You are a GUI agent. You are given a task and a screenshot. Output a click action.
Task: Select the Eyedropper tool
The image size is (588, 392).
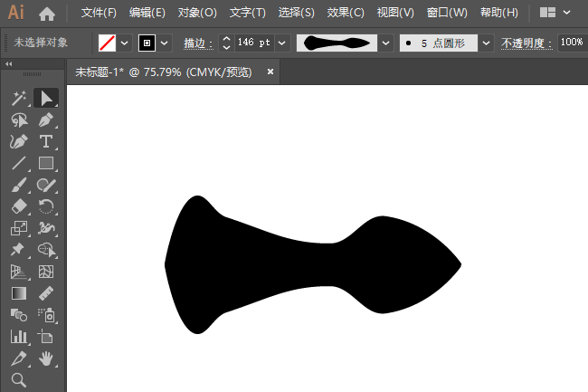19,359
